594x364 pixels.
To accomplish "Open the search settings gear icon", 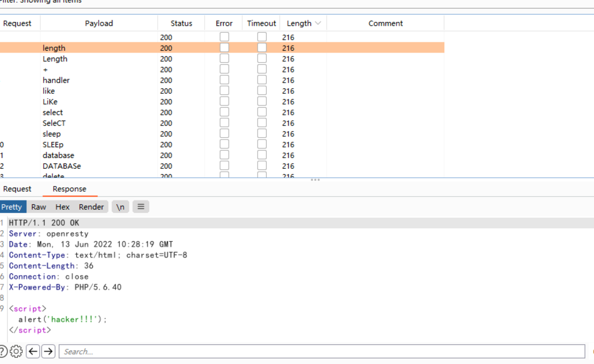I will [x=16, y=351].
